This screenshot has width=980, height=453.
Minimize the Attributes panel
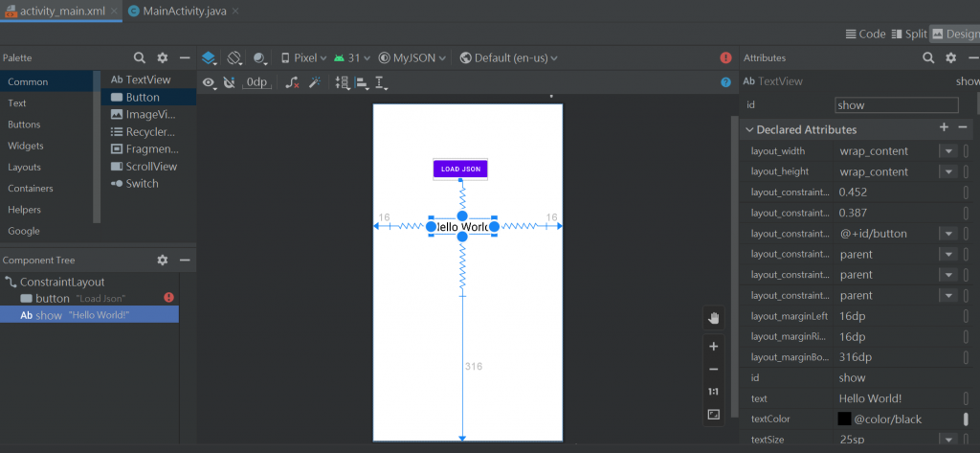coord(973,57)
